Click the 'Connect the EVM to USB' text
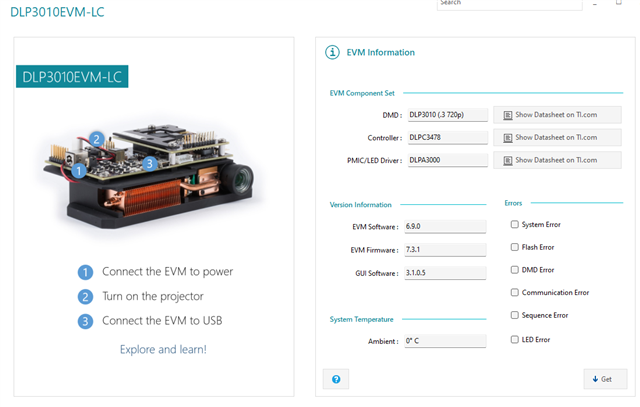The width and height of the screenshot is (640, 407). point(162,321)
